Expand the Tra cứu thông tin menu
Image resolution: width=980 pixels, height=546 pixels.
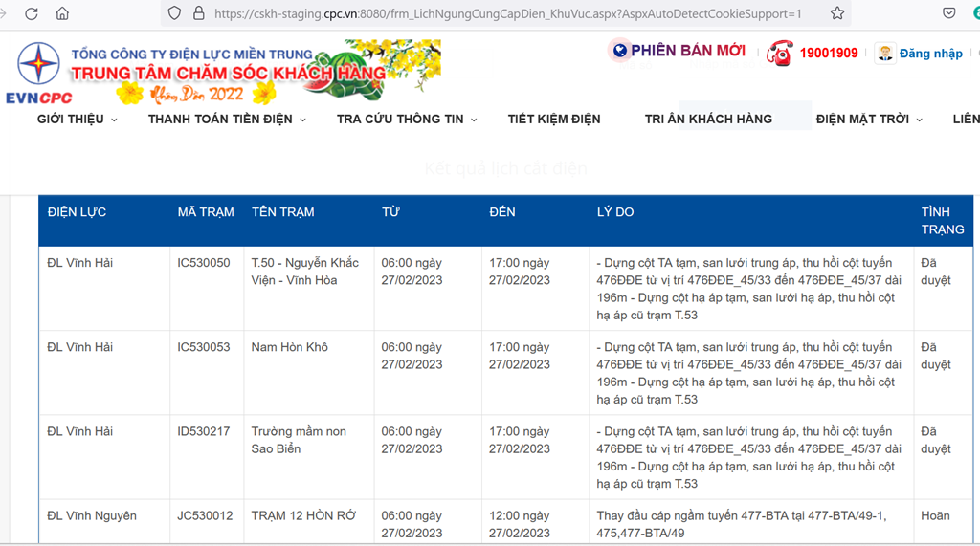406,119
